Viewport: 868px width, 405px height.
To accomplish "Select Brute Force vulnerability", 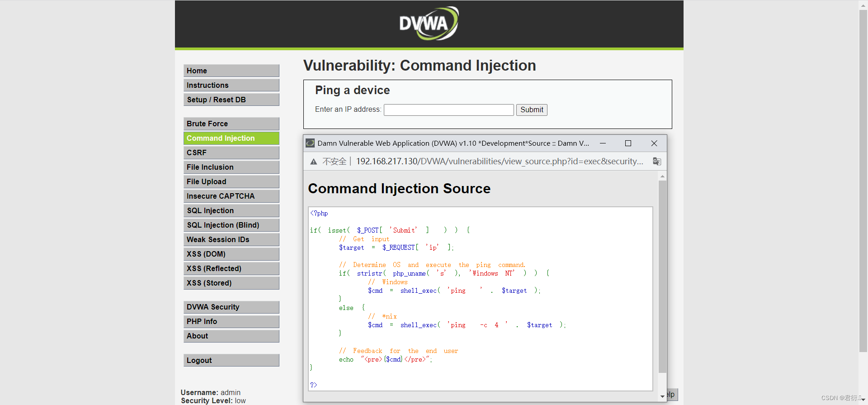I will 231,124.
